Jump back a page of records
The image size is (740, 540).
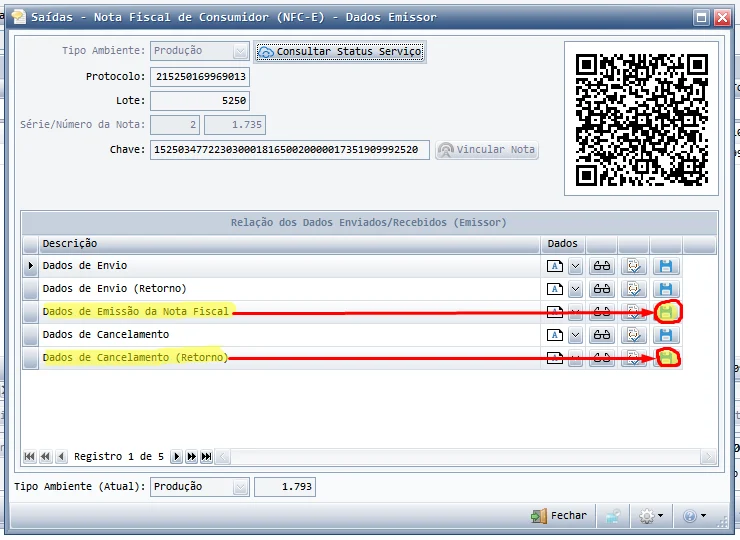tap(45, 456)
